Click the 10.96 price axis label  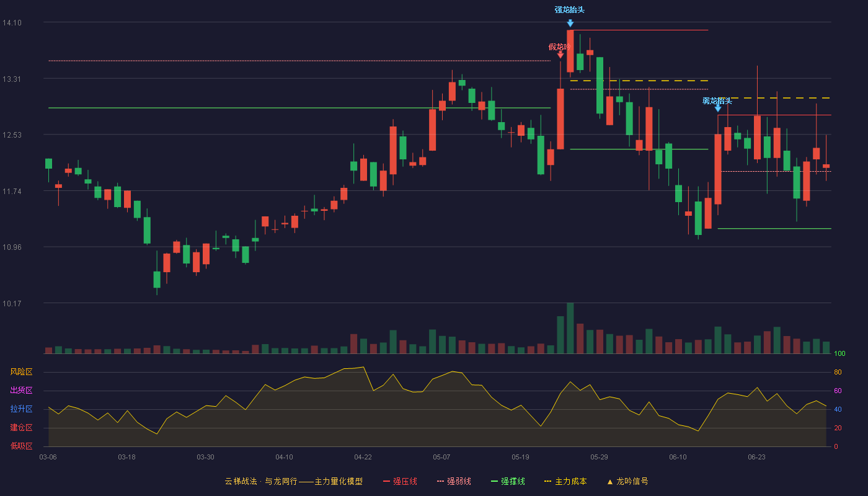pyautogui.click(x=12, y=247)
